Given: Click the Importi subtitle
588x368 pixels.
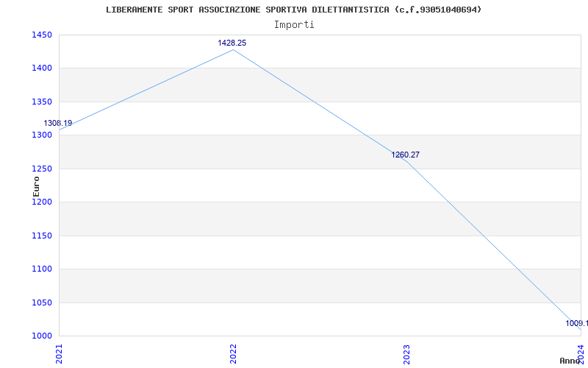Looking at the screenshot, I should [294, 25].
